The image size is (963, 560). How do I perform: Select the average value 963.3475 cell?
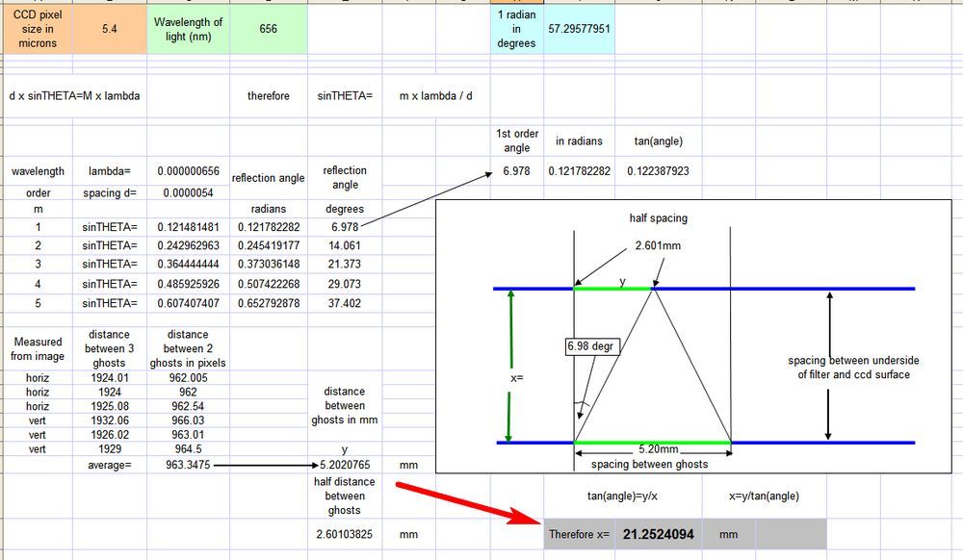tap(188, 465)
